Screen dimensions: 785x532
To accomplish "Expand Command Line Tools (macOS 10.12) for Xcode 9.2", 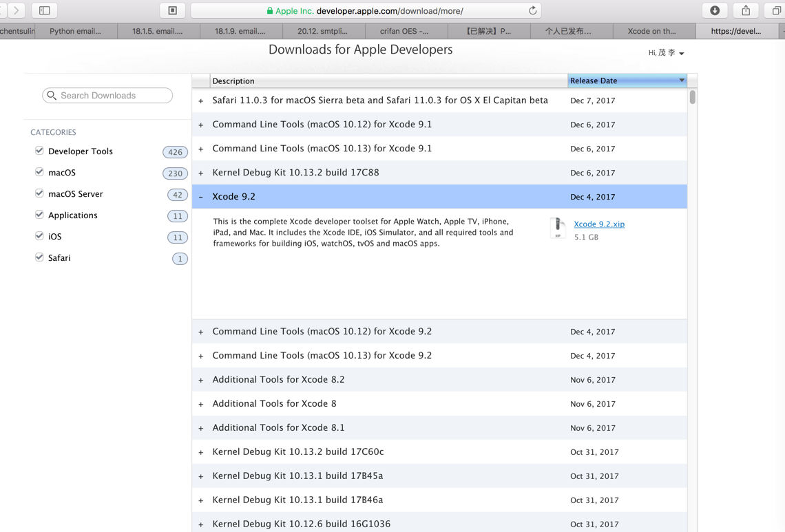I will coord(201,332).
